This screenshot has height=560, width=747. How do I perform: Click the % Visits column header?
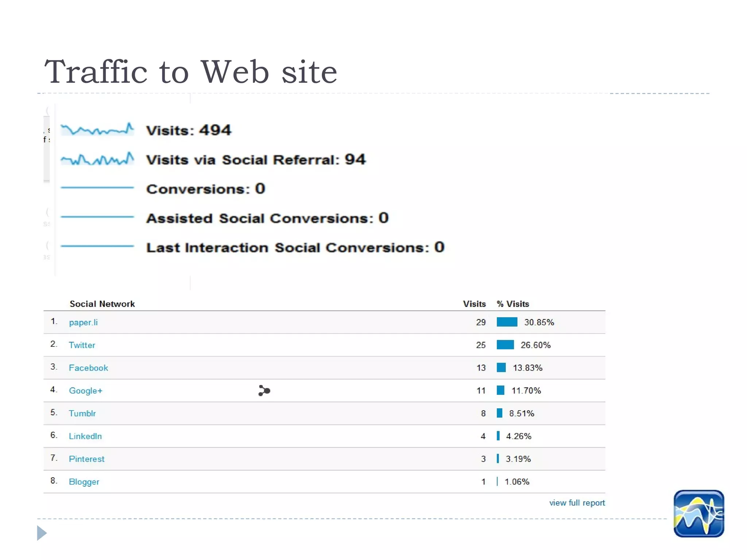[x=512, y=304]
